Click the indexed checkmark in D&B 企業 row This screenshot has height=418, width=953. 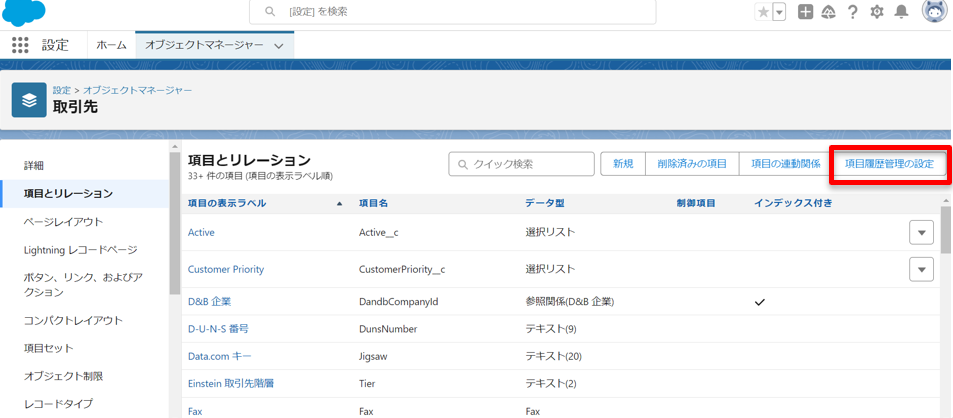[x=759, y=302]
